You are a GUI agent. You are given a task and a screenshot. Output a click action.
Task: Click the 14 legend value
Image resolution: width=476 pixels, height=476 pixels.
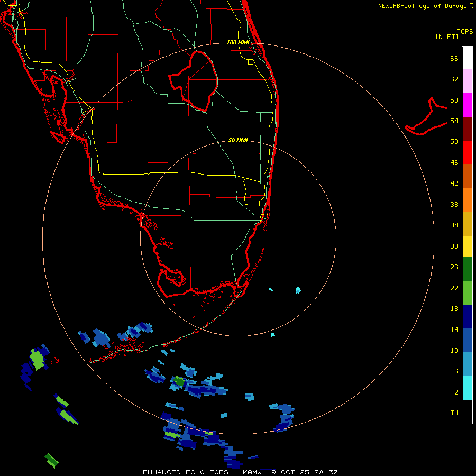coord(454,329)
